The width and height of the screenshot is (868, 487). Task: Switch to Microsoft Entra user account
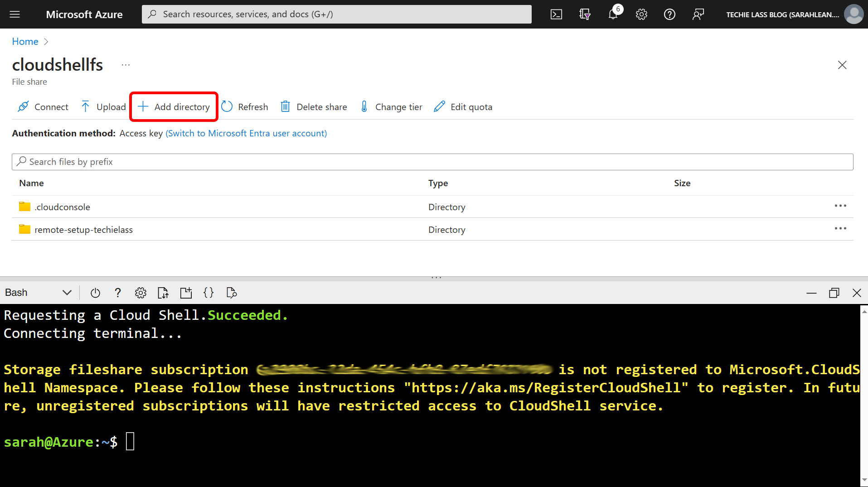pos(246,133)
